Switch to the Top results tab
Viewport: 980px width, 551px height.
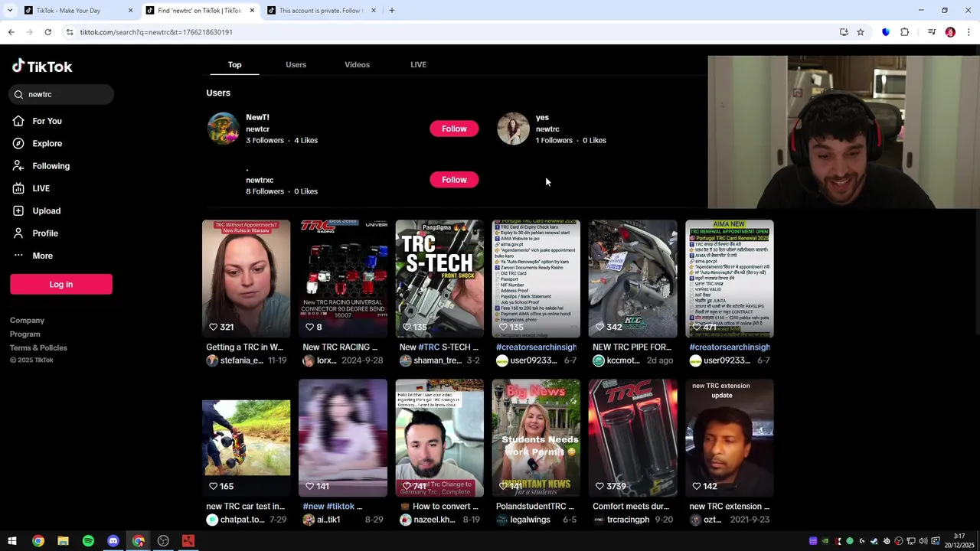pyautogui.click(x=234, y=65)
